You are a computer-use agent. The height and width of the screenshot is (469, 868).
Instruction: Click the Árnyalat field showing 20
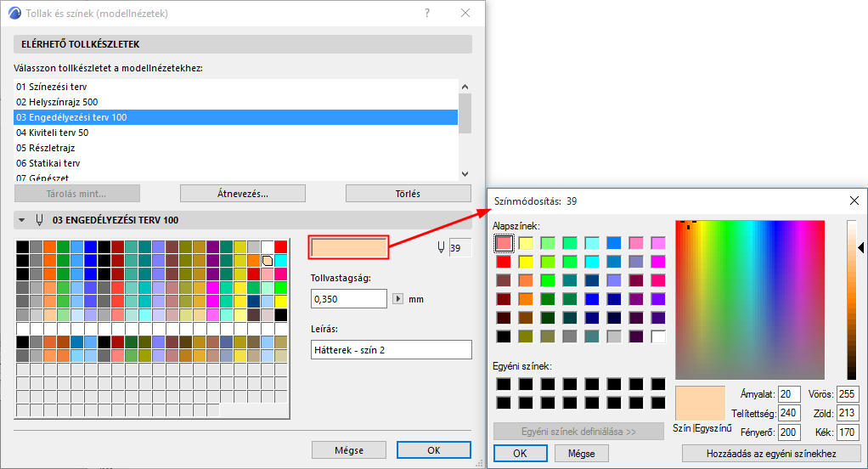pyautogui.click(x=789, y=394)
